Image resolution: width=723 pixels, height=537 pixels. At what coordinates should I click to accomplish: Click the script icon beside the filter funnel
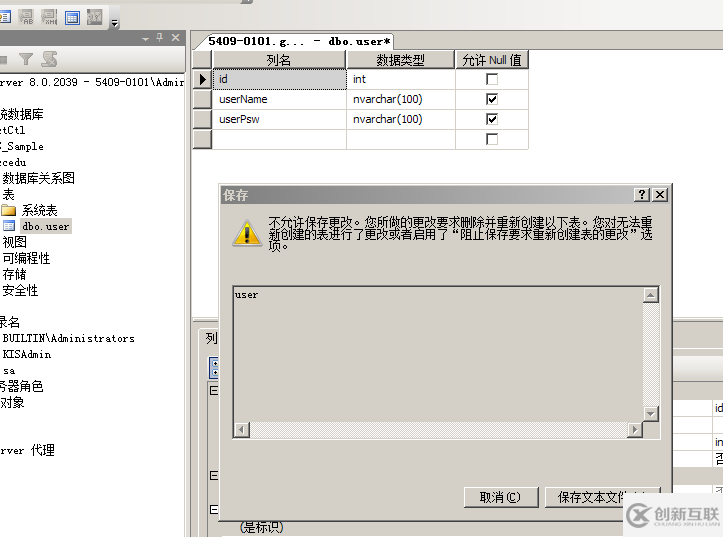point(49,60)
